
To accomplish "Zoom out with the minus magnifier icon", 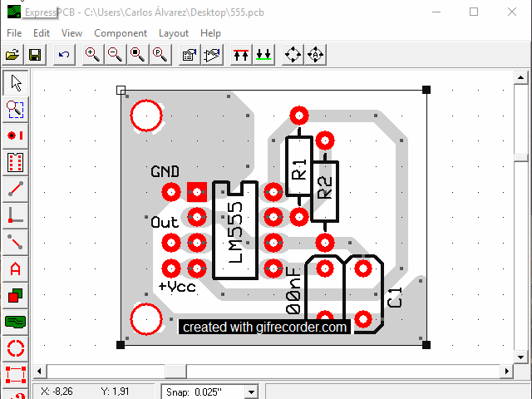I will point(115,54).
